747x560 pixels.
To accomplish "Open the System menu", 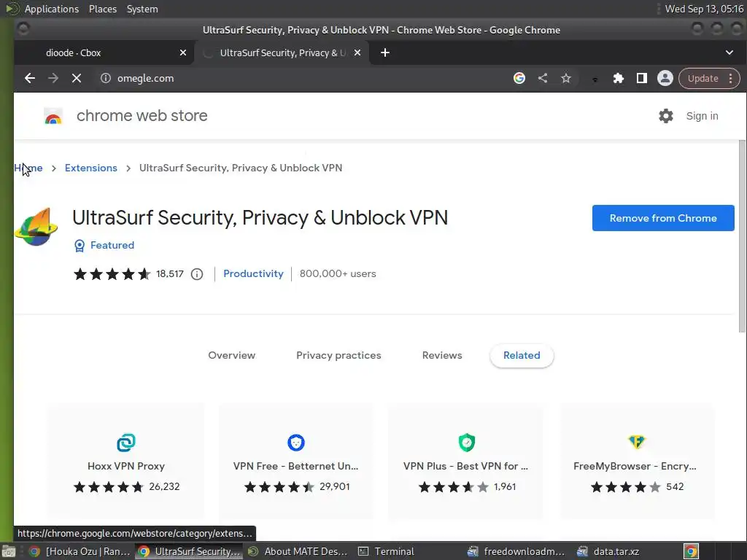I will pyautogui.click(x=142, y=9).
